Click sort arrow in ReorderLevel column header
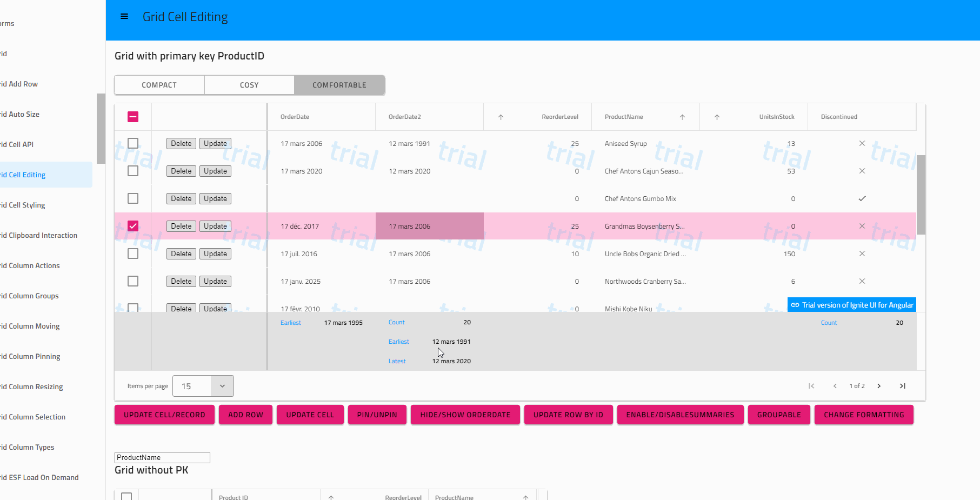 pyautogui.click(x=501, y=117)
